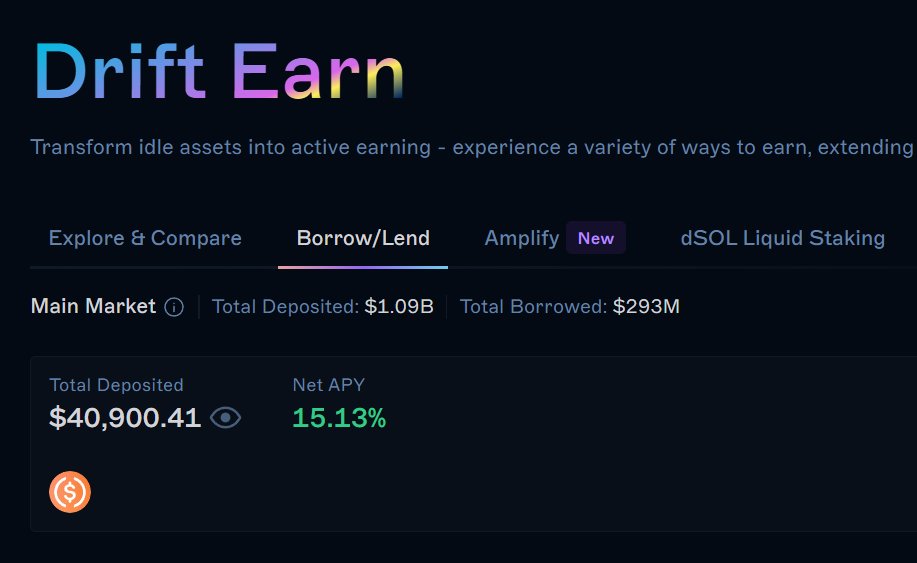Toggle the eye icon to hide deposited balance
This screenshot has height=563, width=917.
pyautogui.click(x=225, y=418)
